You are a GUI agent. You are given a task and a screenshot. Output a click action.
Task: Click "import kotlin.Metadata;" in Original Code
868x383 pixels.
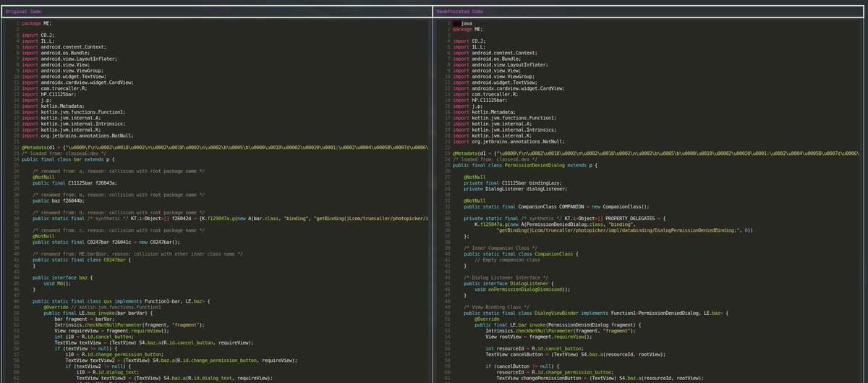[53, 106]
